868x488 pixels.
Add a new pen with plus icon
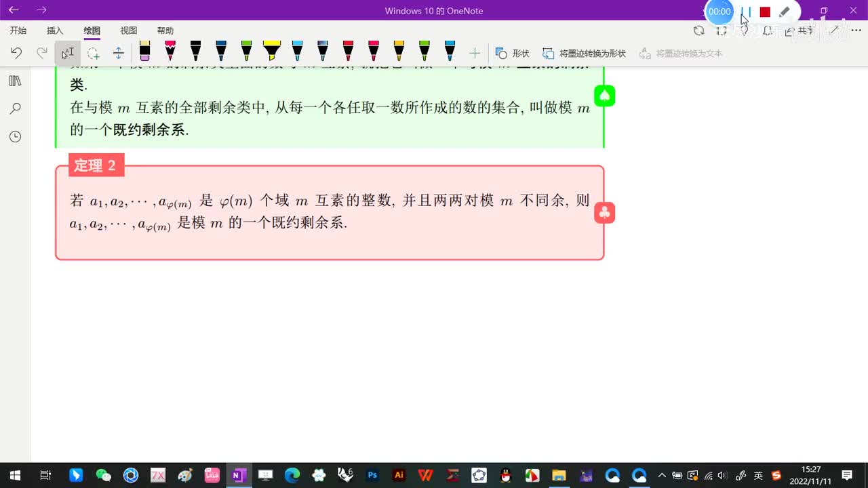[475, 53]
